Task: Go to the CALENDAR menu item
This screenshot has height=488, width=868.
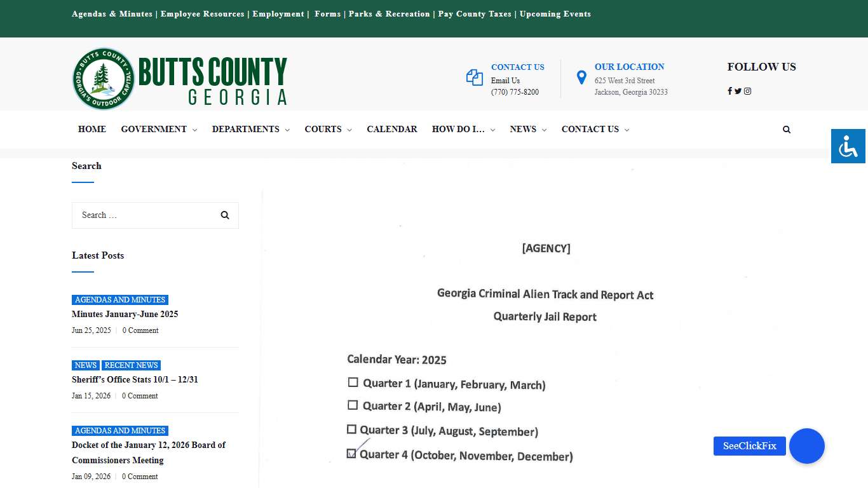Action: tap(392, 129)
